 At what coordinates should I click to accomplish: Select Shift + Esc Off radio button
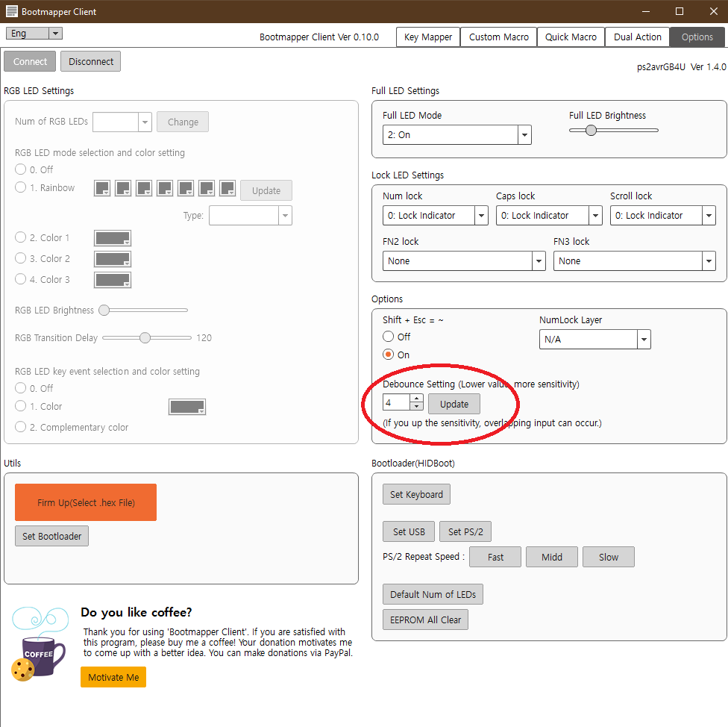[388, 337]
